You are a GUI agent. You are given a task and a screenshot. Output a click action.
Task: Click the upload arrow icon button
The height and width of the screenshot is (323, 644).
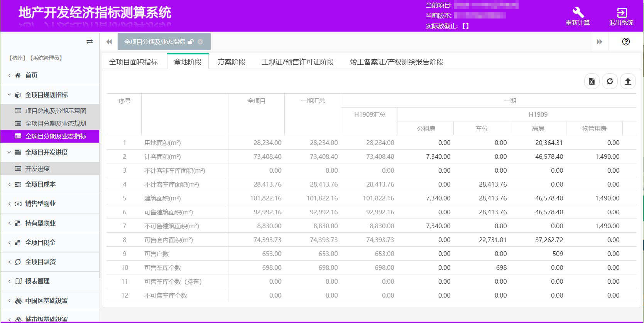628,81
